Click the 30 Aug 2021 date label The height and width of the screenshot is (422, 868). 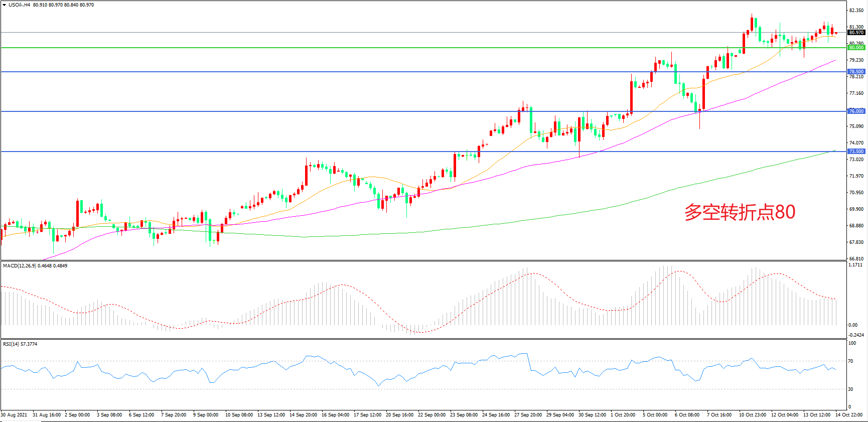point(14,415)
